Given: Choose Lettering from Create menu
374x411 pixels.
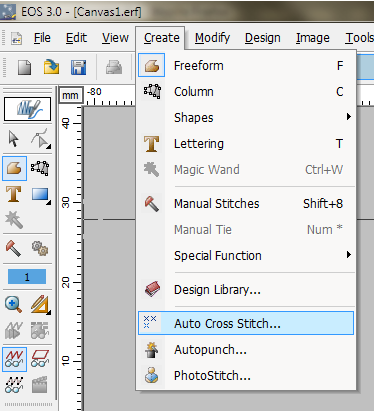Looking at the screenshot, I should [246, 144].
